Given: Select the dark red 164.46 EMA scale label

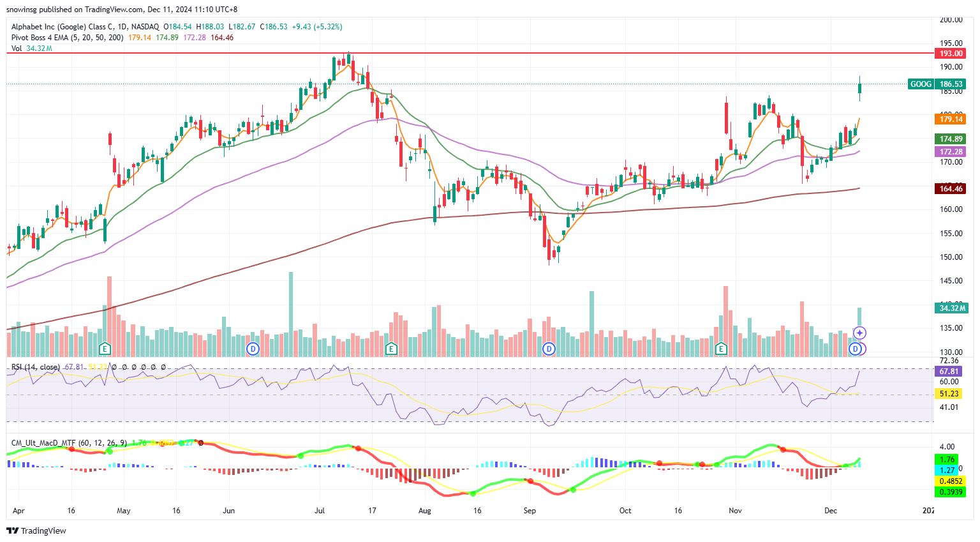Looking at the screenshot, I should [x=951, y=189].
